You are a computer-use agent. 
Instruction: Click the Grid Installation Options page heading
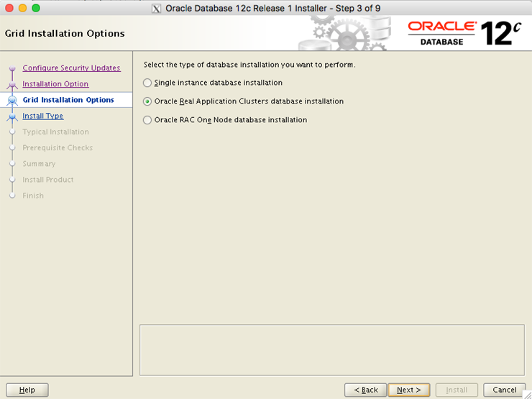click(x=65, y=33)
